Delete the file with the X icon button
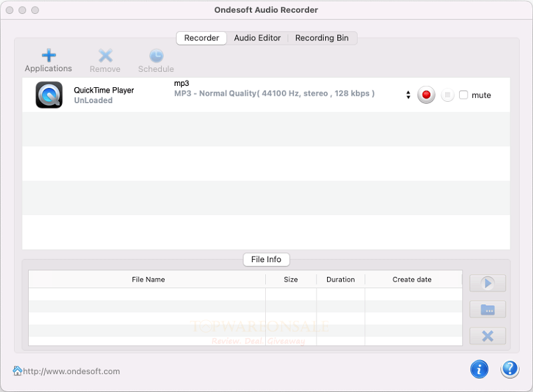This screenshot has height=392, width=533. click(488, 336)
